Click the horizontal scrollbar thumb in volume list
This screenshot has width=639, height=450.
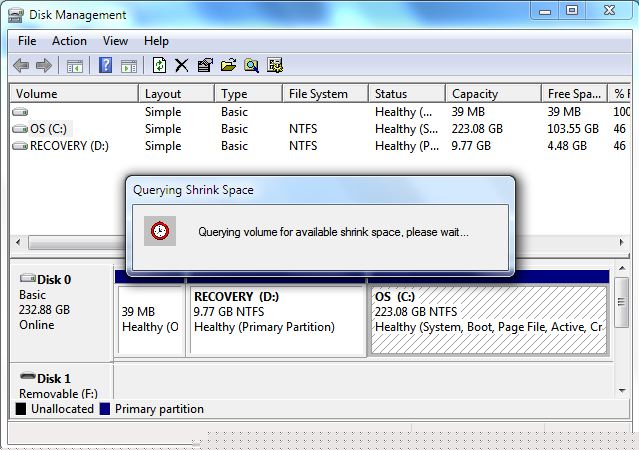(x=77, y=243)
